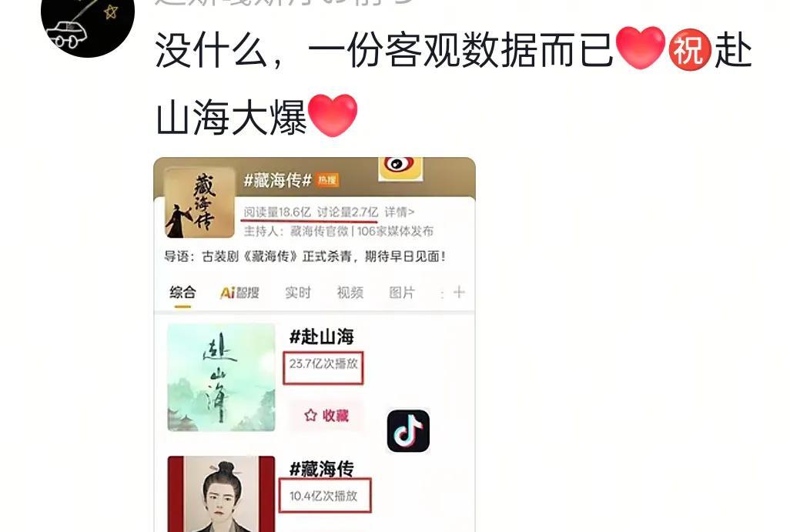This screenshot has height=532, width=790.
Task: Click 藏海传官微 host link
Action: pyautogui.click(x=320, y=231)
